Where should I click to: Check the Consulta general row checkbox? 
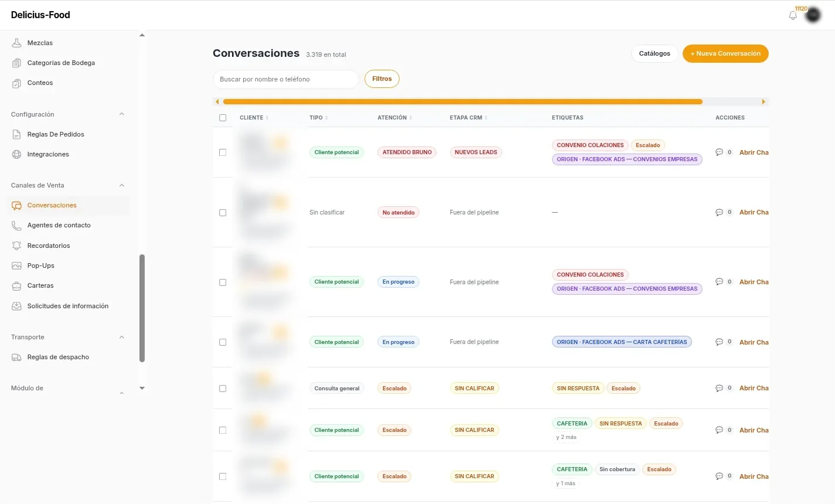click(223, 389)
